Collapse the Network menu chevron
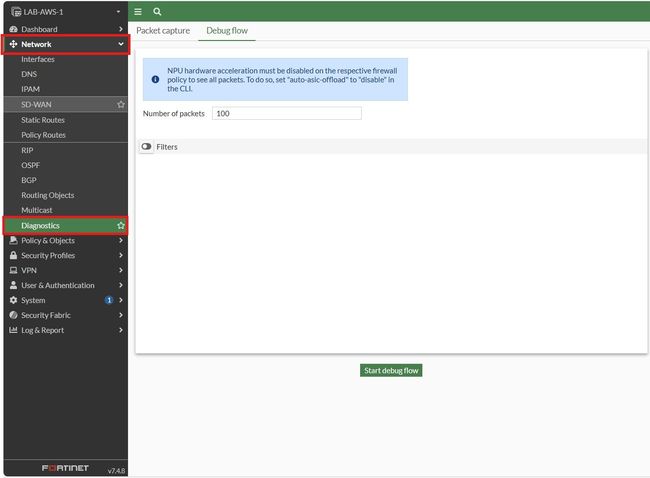Image resolution: width=650 pixels, height=478 pixels. 121,44
